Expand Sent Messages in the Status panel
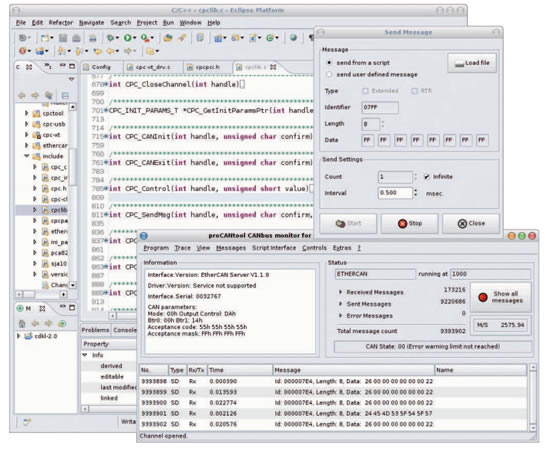547x450 pixels. pyautogui.click(x=340, y=304)
